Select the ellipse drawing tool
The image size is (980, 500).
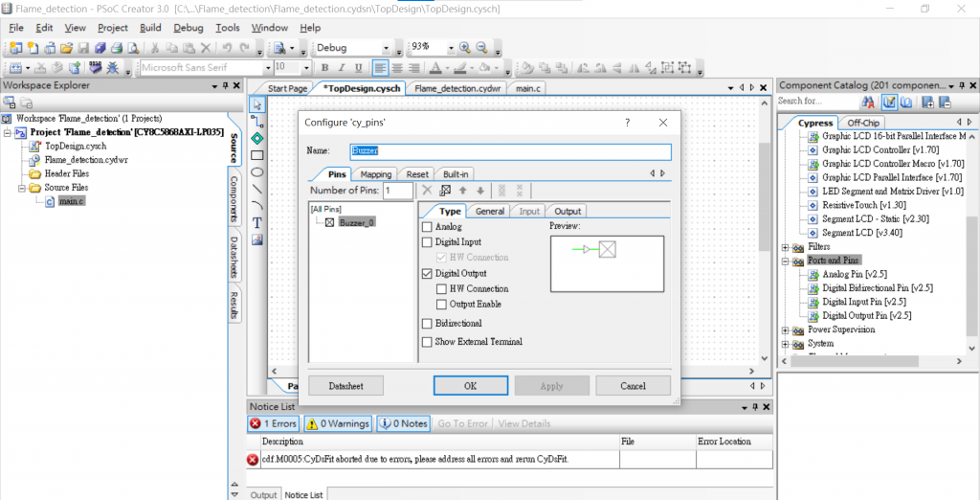point(256,172)
